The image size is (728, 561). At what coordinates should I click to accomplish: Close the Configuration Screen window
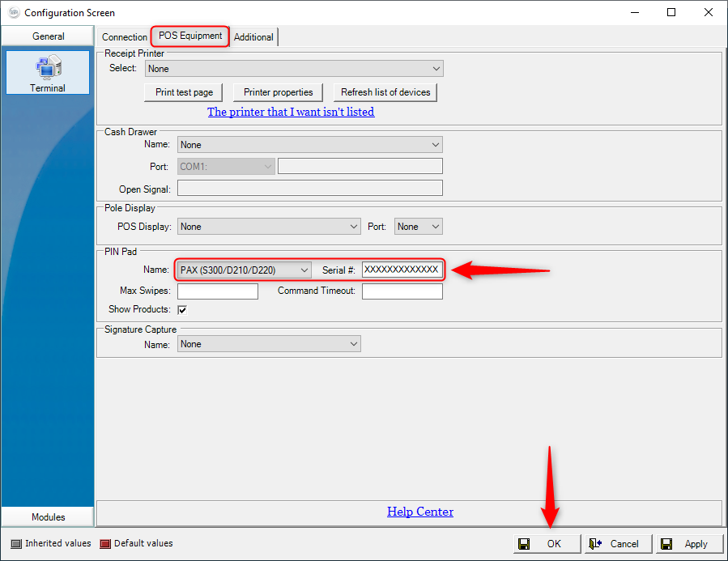pos(709,12)
